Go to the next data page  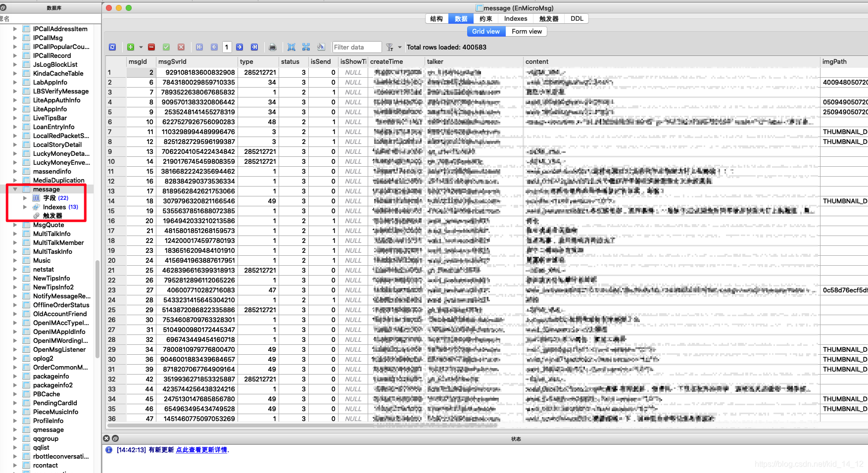click(x=240, y=47)
